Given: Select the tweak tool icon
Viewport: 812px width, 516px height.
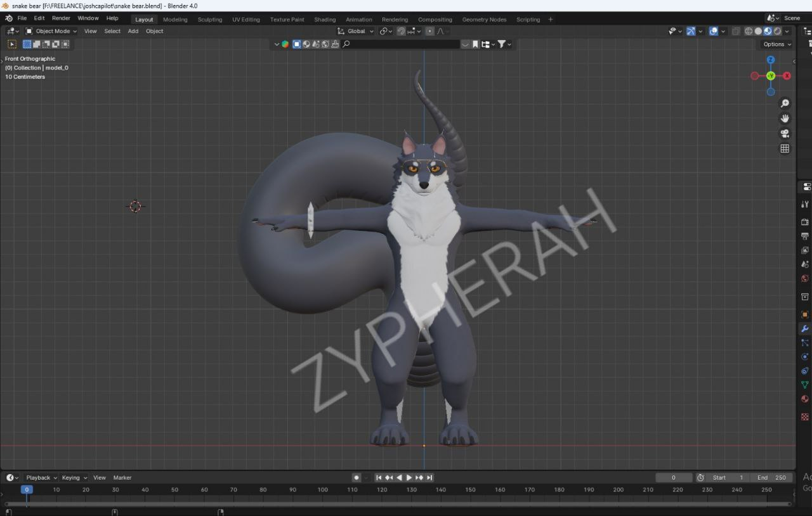Looking at the screenshot, I should tap(12, 44).
